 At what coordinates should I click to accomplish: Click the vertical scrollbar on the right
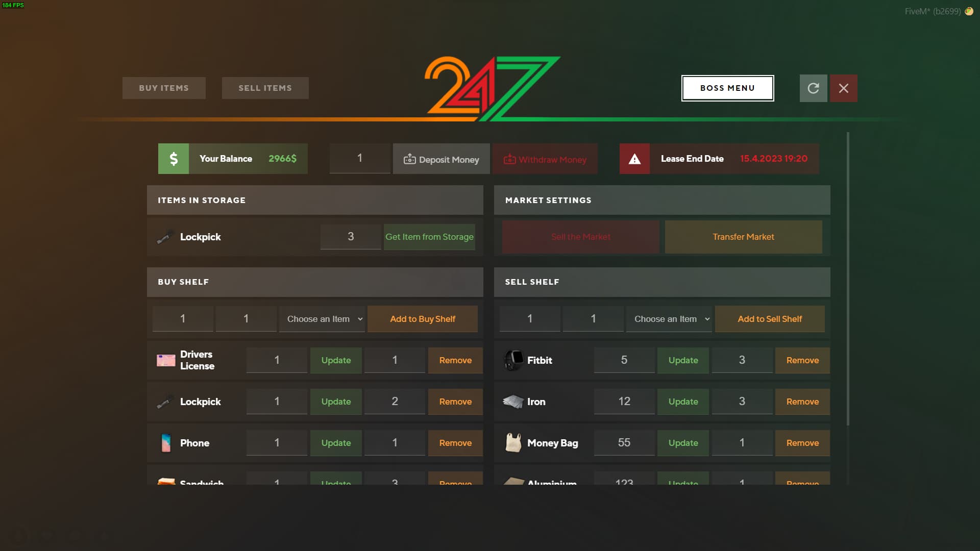point(848,279)
